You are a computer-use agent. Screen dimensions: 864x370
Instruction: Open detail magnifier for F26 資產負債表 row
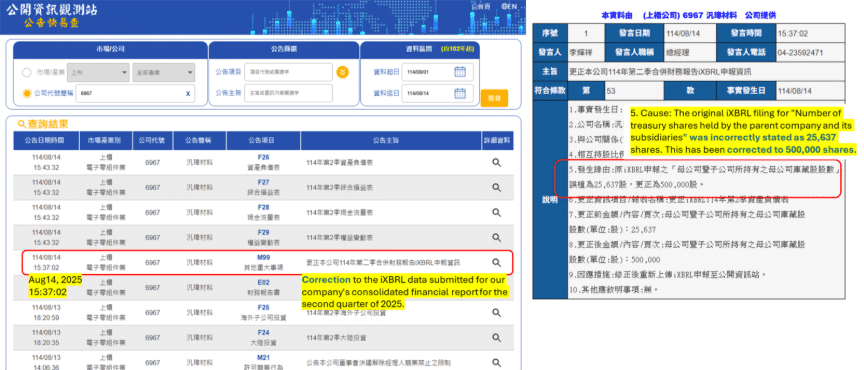coord(496,163)
